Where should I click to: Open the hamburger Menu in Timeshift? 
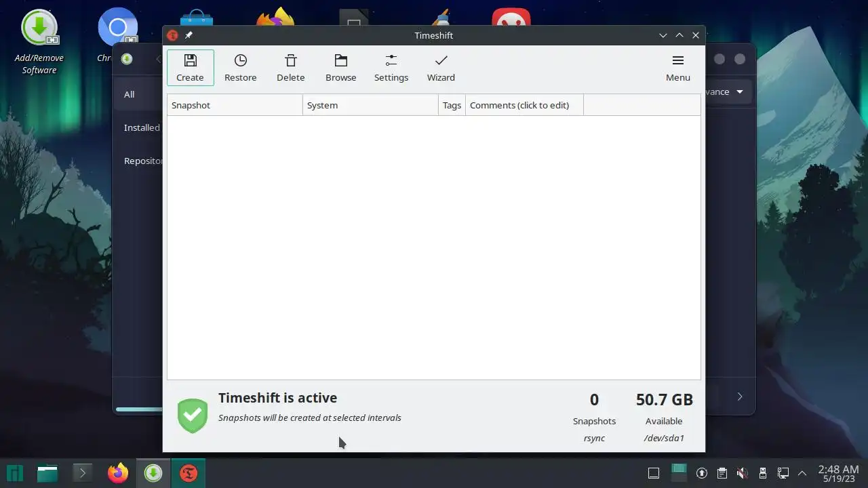tap(677, 68)
